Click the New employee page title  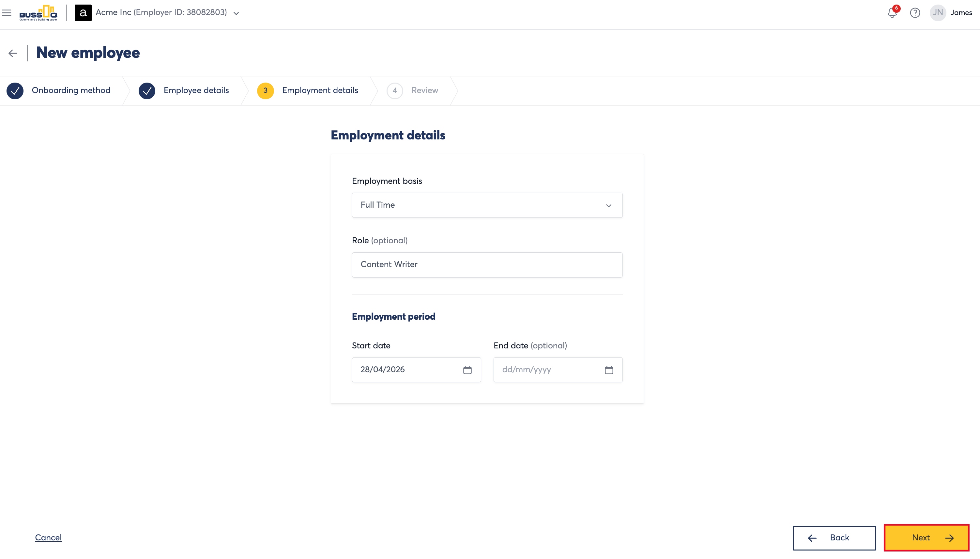(88, 53)
